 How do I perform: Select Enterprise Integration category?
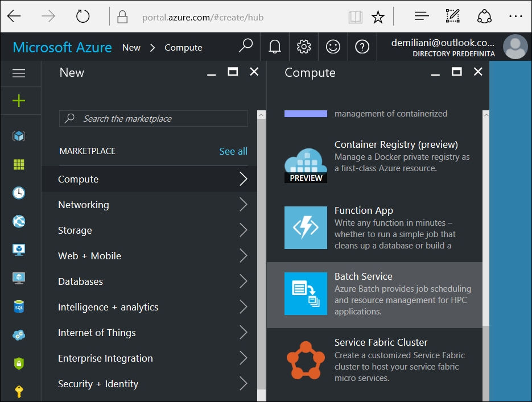(149, 358)
